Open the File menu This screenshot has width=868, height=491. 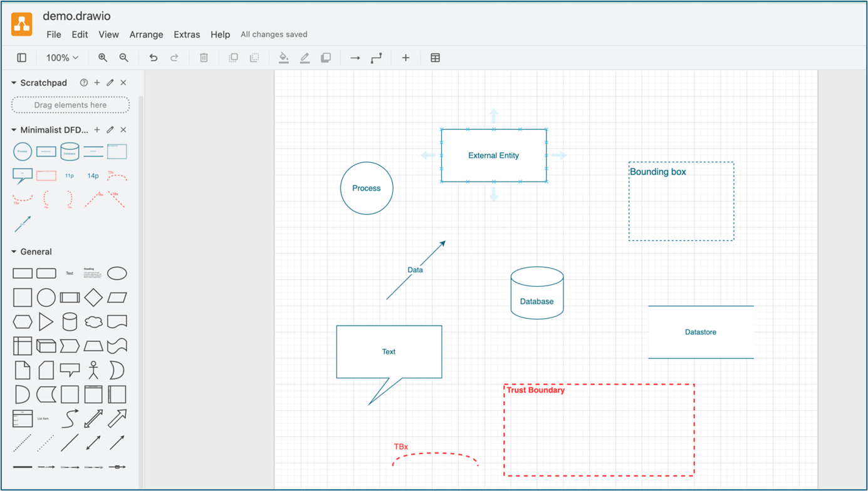pos(54,34)
